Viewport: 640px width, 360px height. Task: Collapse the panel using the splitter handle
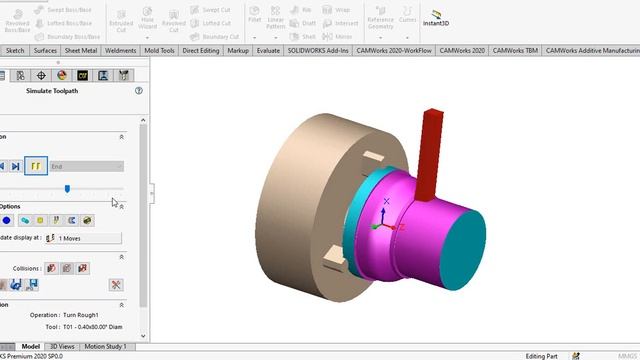[152, 193]
